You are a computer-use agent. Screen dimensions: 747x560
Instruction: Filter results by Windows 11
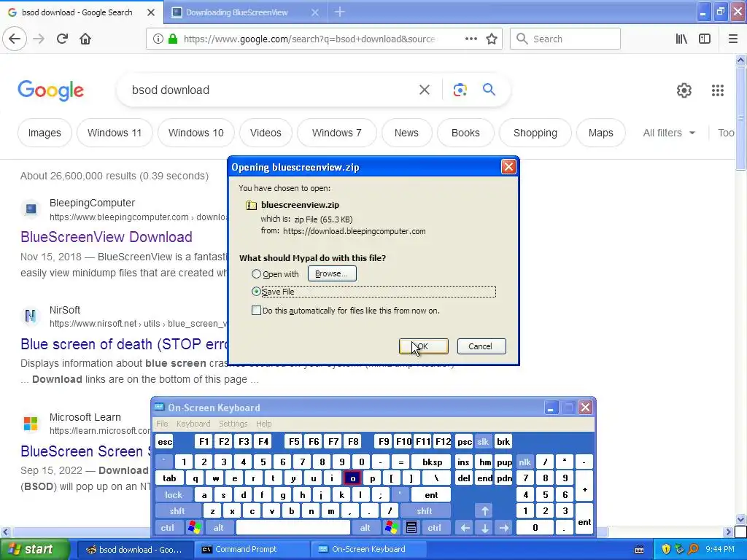click(x=115, y=133)
